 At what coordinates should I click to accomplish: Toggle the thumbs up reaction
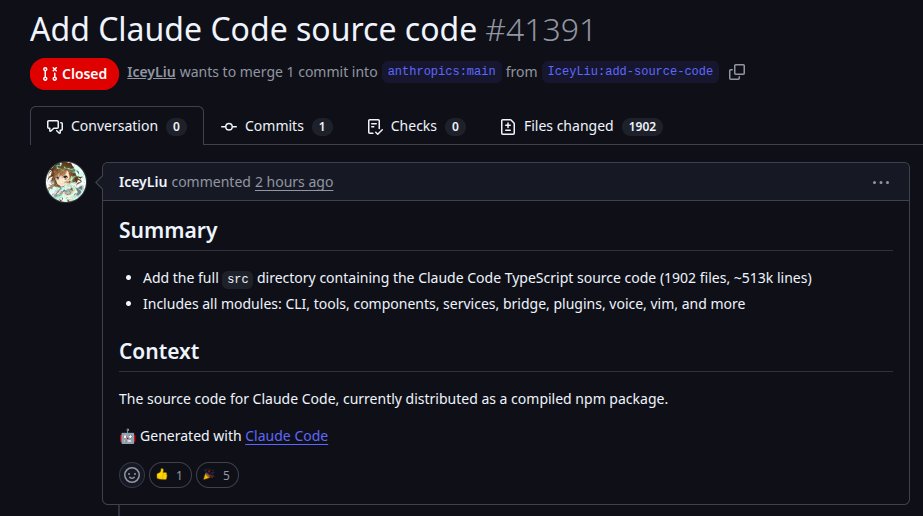pos(170,475)
